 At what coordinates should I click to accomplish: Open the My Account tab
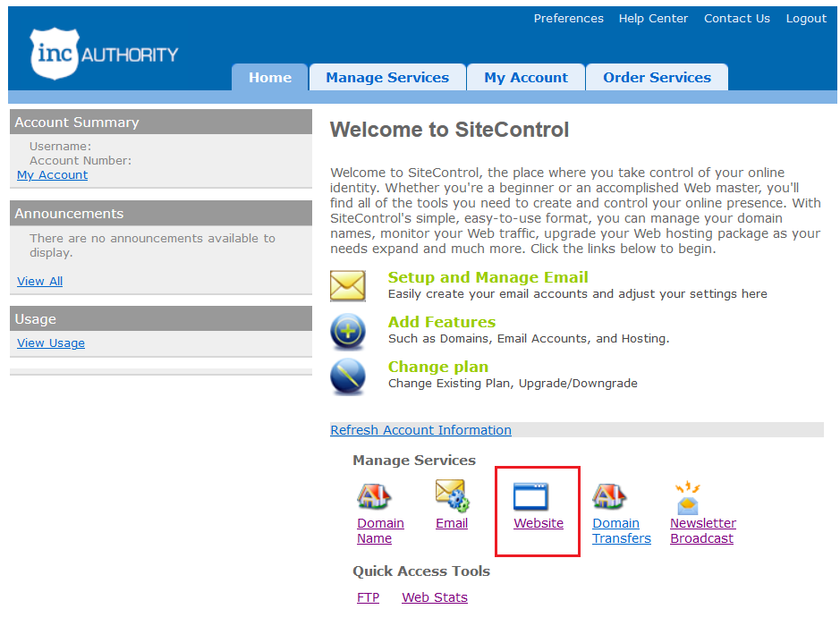[x=525, y=77]
